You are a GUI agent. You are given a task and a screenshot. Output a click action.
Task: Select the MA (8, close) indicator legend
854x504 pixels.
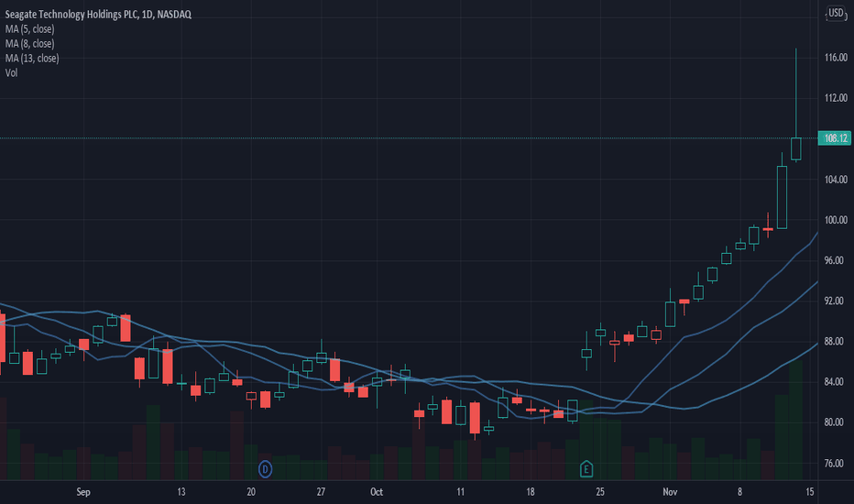point(30,44)
